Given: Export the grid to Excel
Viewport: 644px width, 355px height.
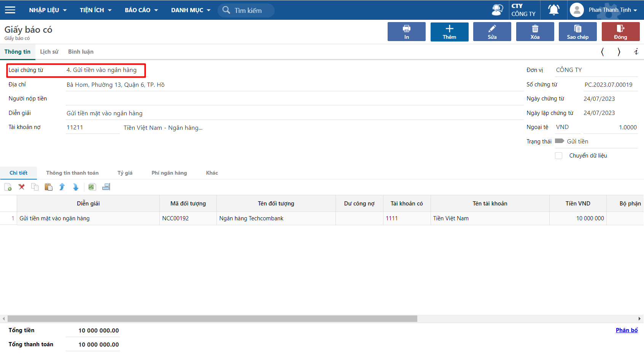Looking at the screenshot, I should pyautogui.click(x=92, y=187).
